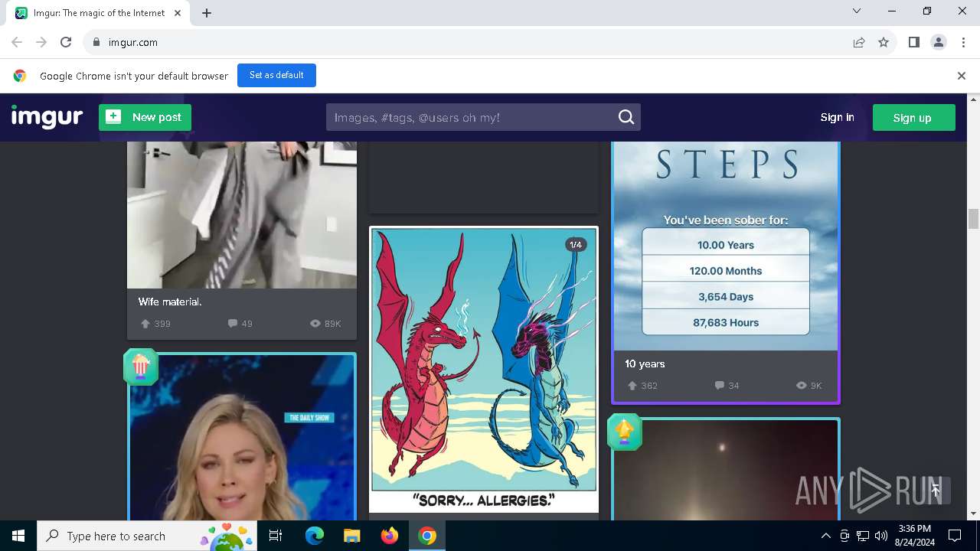This screenshot has width=980, height=551.
Task: Open the 10 years sober post image
Action: tap(726, 246)
